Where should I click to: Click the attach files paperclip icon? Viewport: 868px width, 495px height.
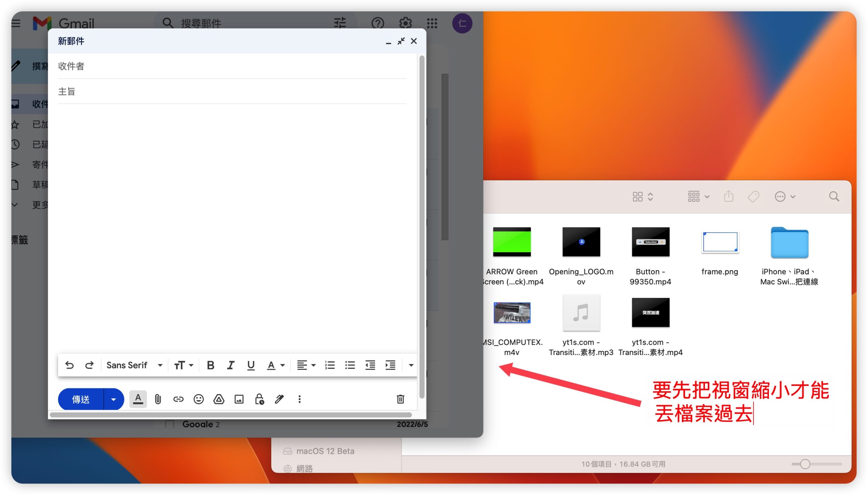click(x=158, y=399)
